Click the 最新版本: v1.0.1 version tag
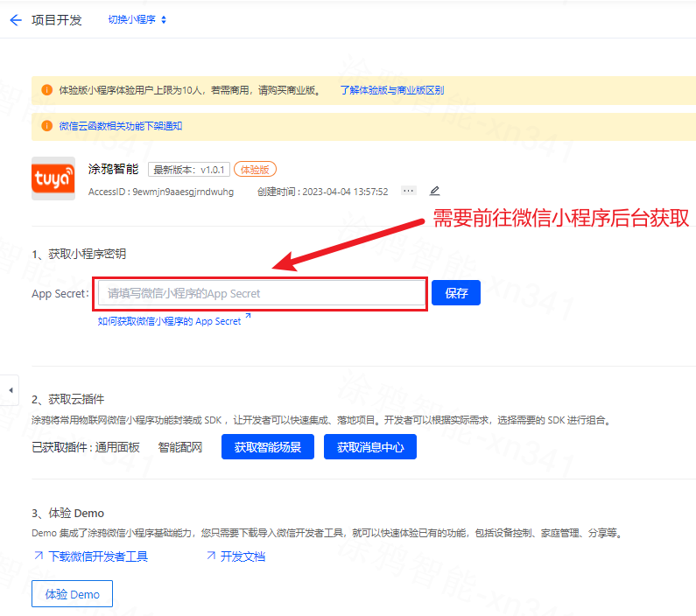 (x=188, y=170)
